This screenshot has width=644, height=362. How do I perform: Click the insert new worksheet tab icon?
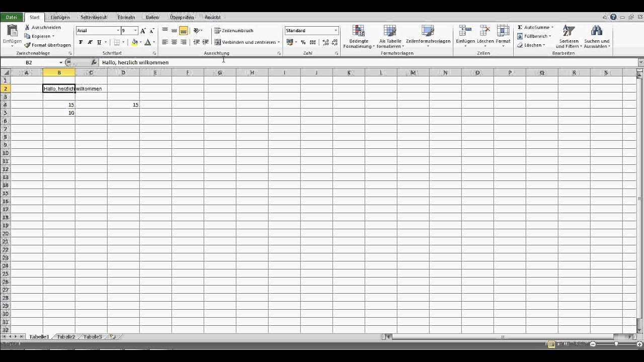[113, 337]
